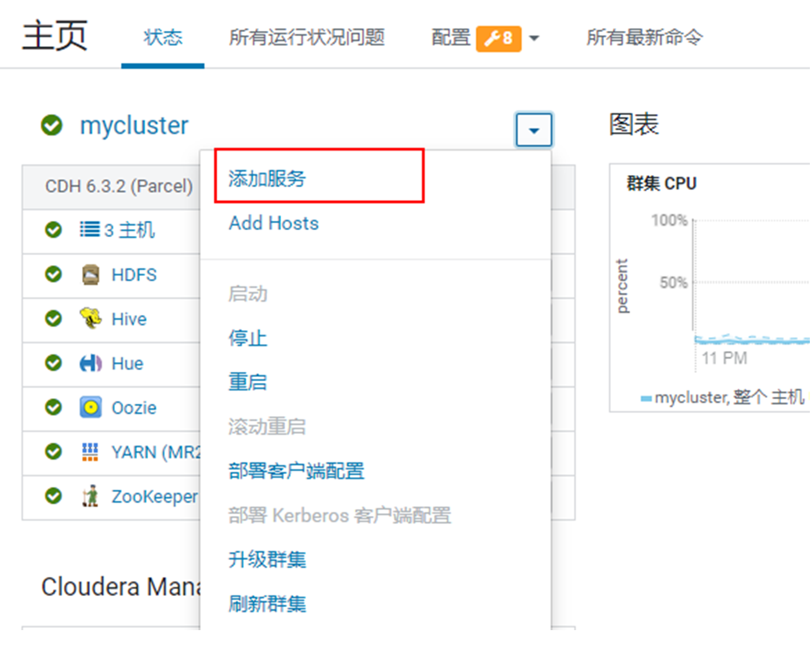Click the orange wrench 8 configuration badge
This screenshot has height=645, width=812.
(x=498, y=38)
